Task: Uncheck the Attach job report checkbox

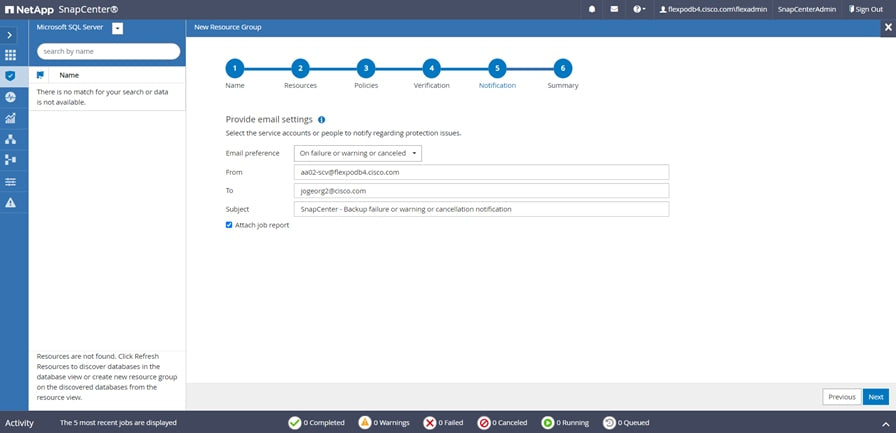Action: click(x=230, y=225)
